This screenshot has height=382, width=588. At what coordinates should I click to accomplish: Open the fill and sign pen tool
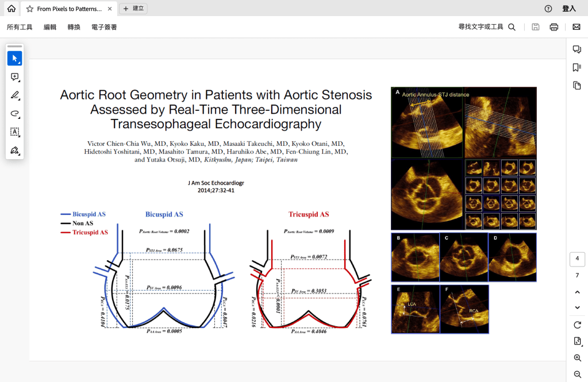[15, 151]
